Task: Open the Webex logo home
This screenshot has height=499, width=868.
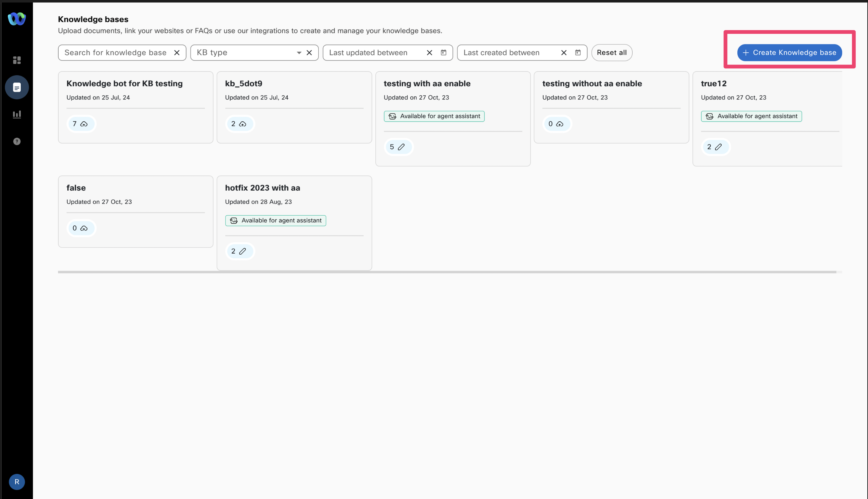Action: [x=17, y=19]
